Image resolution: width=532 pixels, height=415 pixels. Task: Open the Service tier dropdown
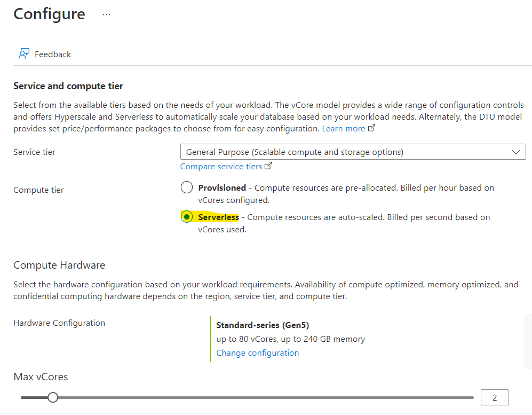353,152
